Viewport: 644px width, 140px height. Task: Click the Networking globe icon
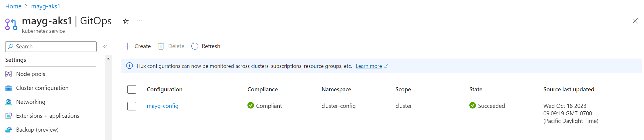click(9, 102)
